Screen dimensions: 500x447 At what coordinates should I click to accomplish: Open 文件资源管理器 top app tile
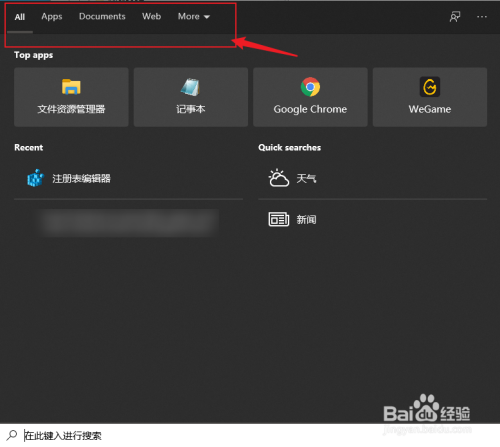click(x=71, y=97)
